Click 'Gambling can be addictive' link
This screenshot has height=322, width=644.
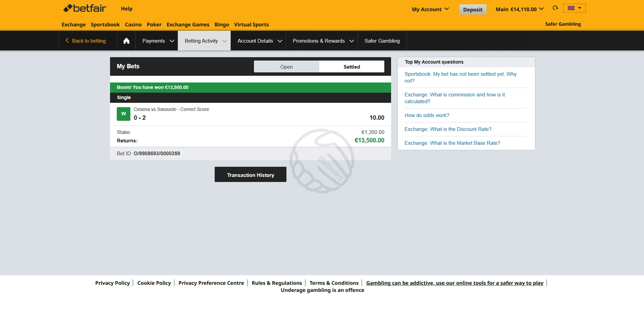455,283
